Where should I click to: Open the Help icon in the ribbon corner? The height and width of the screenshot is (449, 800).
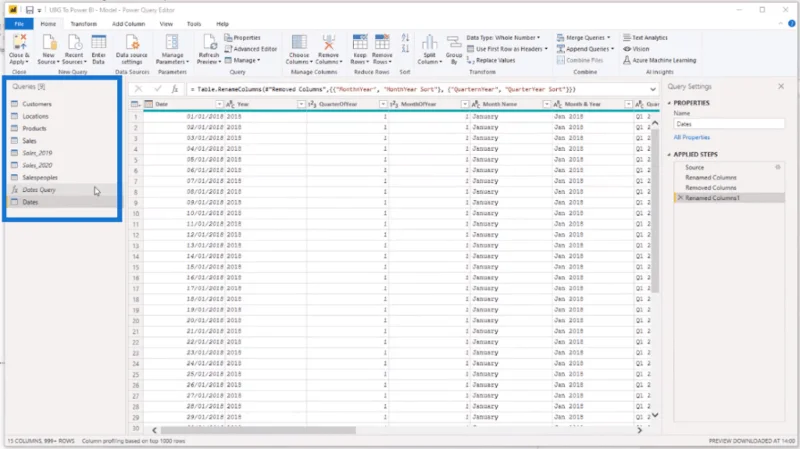(x=791, y=23)
